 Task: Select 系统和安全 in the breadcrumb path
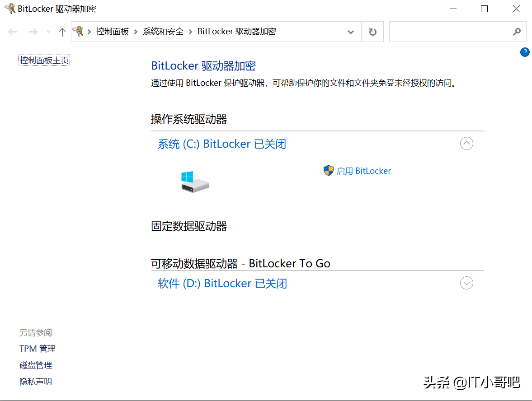(163, 32)
